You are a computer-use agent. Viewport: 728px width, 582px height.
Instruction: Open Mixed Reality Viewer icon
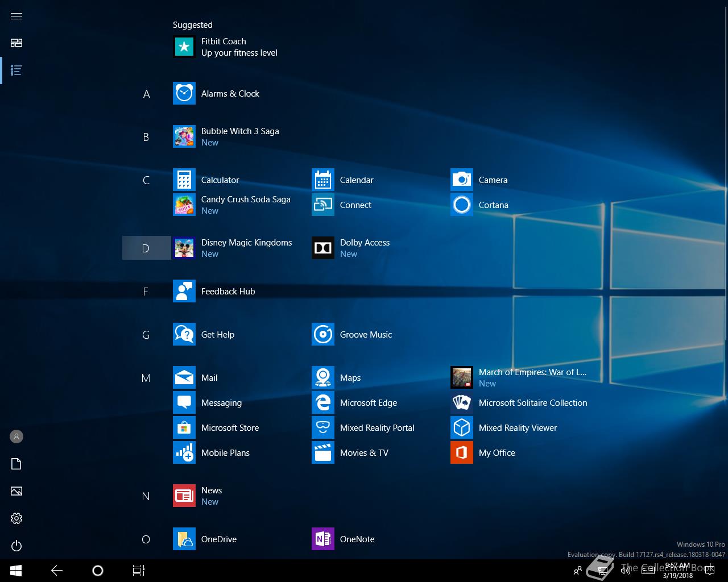tap(462, 427)
